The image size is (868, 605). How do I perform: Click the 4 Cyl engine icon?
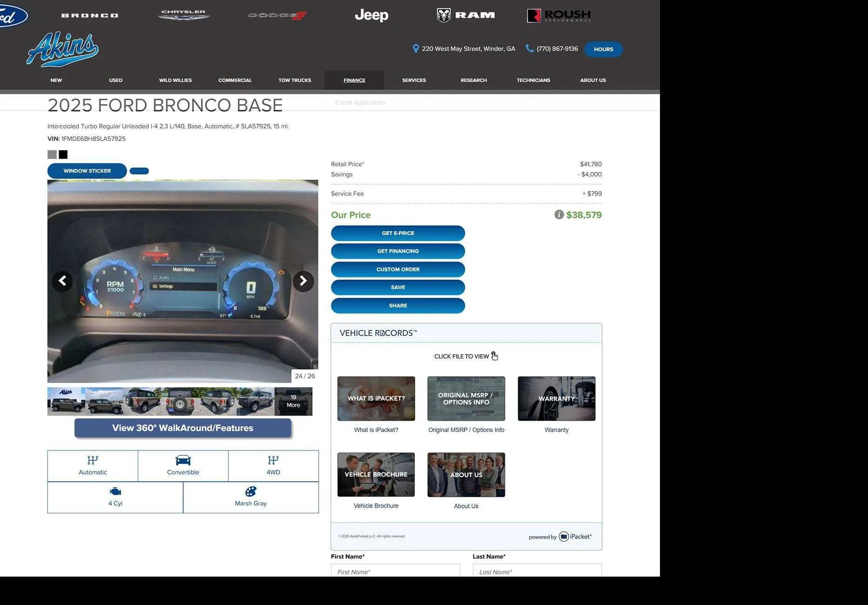click(115, 491)
